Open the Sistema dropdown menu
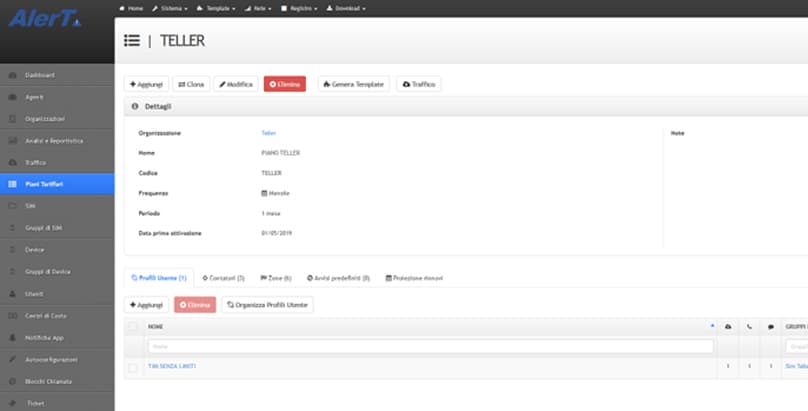 click(x=170, y=8)
